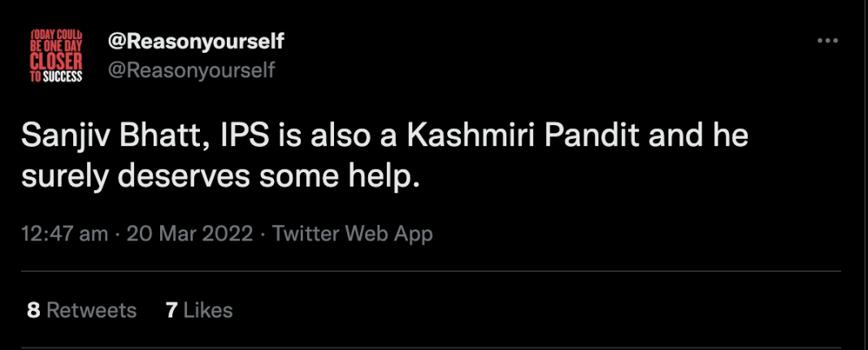Click the word Retweets in stats row

[x=91, y=309]
